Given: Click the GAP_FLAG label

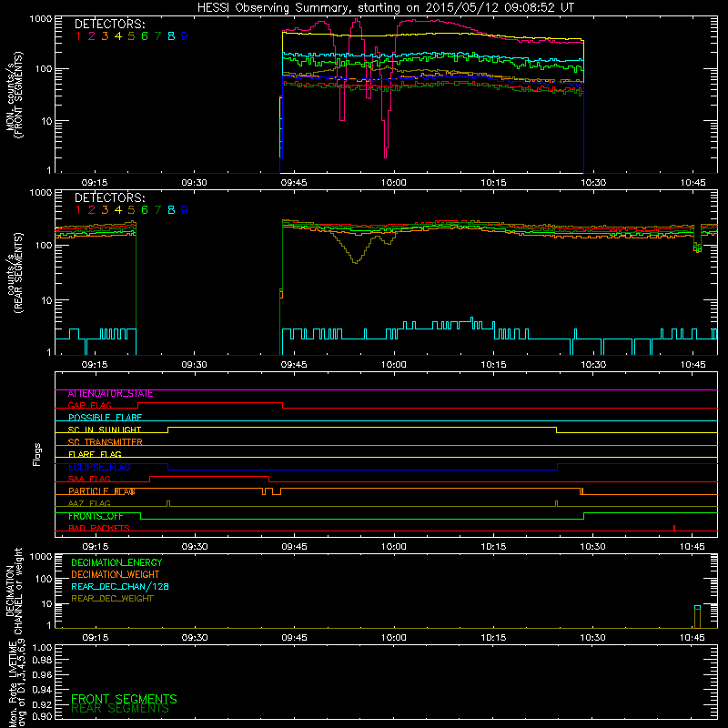Looking at the screenshot, I should [x=89, y=406].
